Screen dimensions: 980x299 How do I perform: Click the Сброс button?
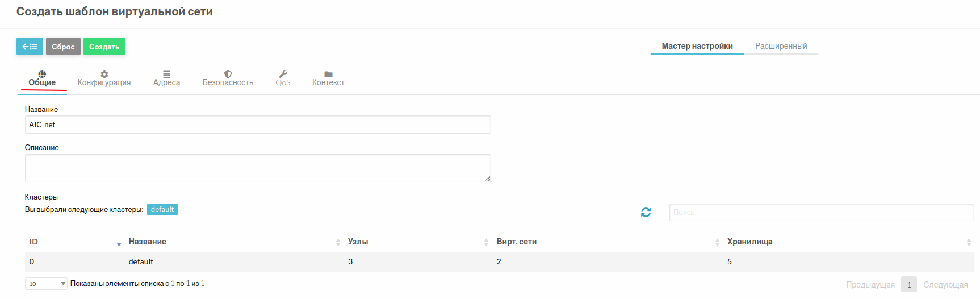[x=63, y=47]
